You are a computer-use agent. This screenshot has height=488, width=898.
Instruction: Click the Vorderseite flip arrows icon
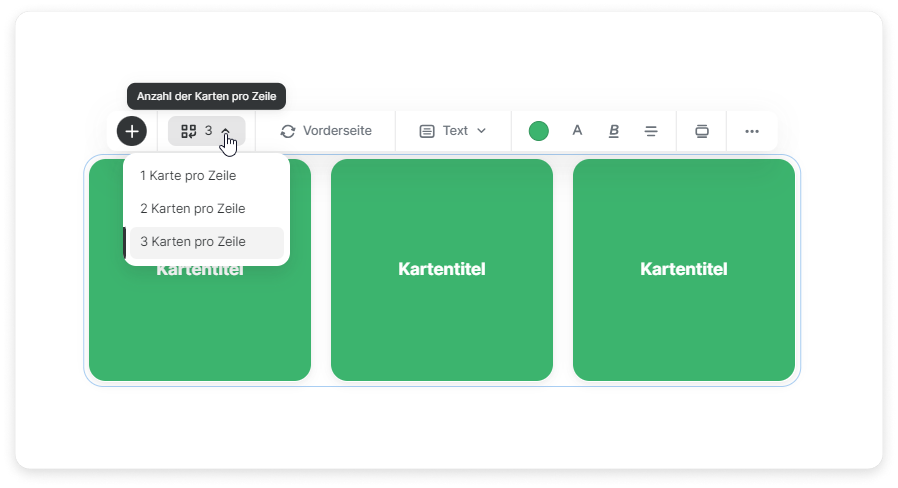pos(288,131)
